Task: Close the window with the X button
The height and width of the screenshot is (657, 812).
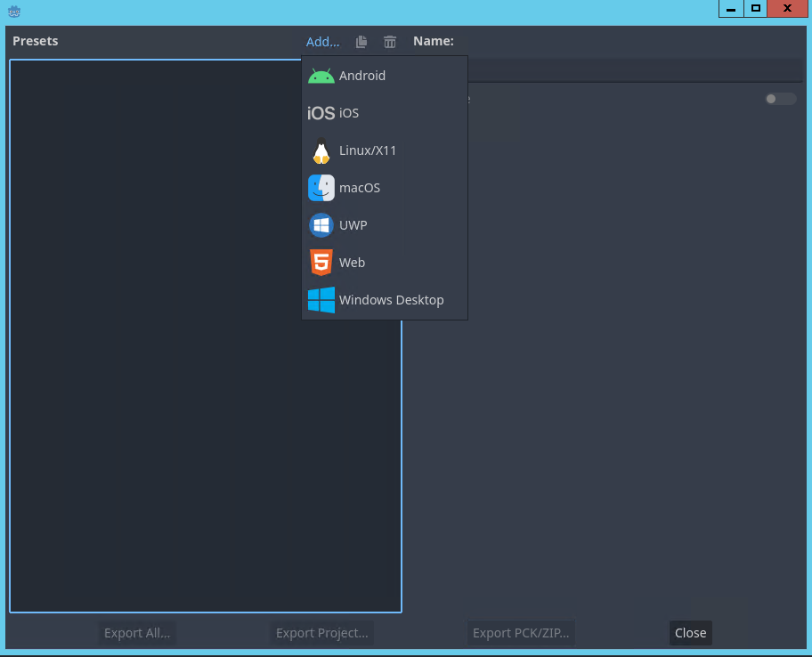Action: click(788, 9)
